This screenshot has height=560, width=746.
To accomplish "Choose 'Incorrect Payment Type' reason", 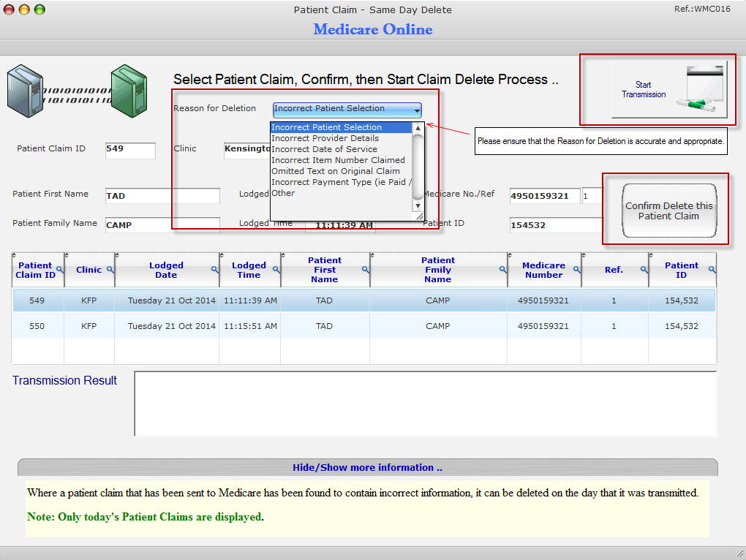I will coord(341,182).
